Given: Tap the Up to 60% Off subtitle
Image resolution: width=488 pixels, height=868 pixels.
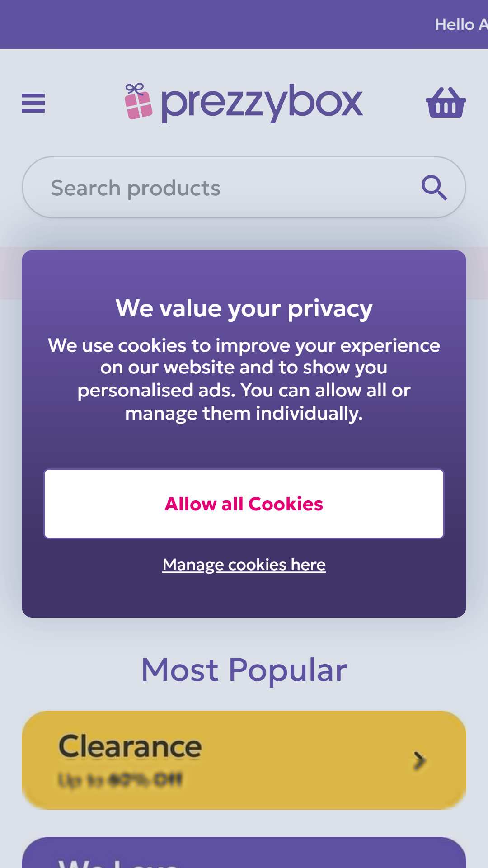Looking at the screenshot, I should [120, 780].
